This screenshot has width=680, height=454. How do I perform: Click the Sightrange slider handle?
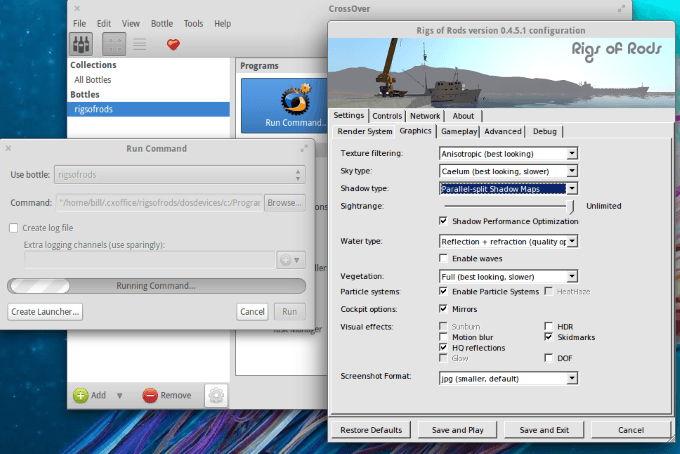pos(572,205)
